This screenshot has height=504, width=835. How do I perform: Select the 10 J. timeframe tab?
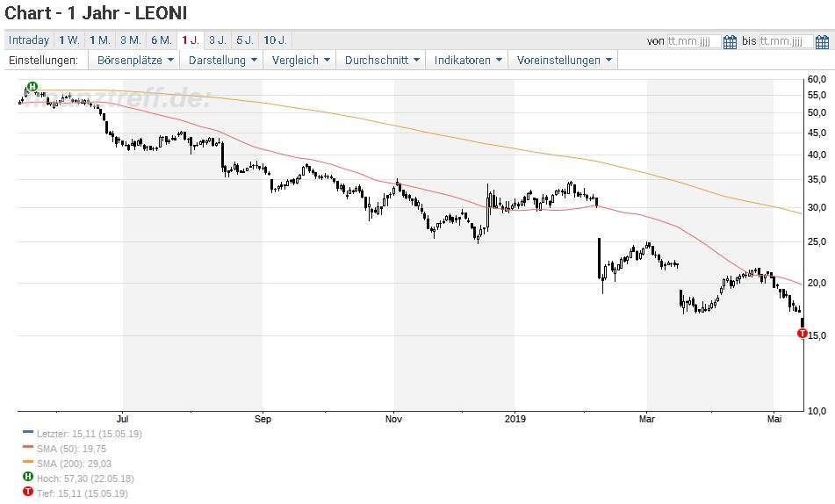[x=275, y=40]
